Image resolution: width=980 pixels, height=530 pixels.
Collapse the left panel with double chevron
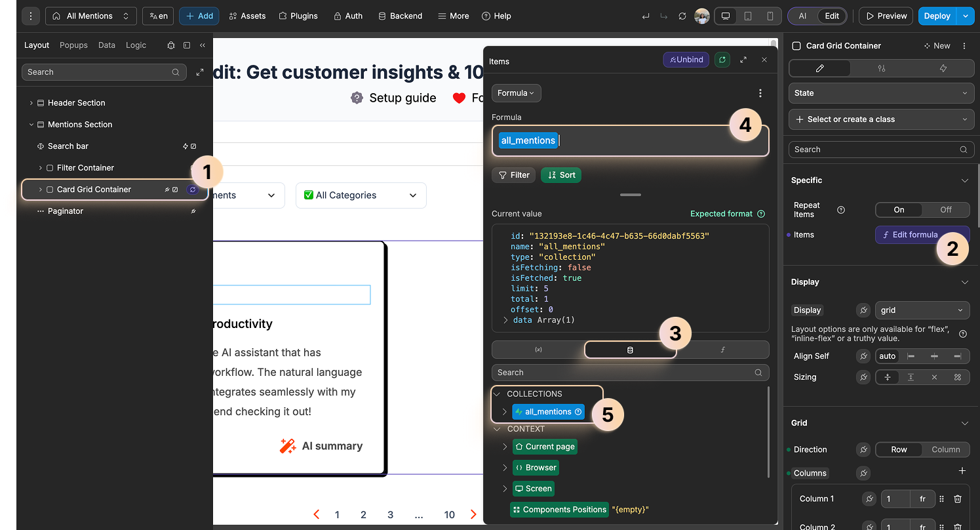point(203,45)
